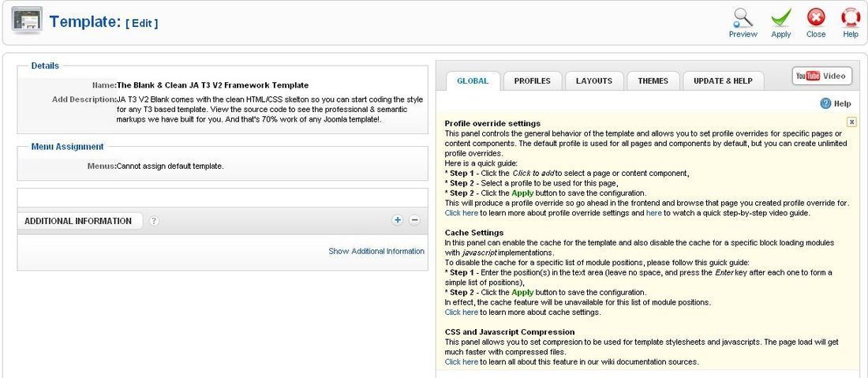
Task: Click the red Close toolbar icon
Action: click(816, 17)
